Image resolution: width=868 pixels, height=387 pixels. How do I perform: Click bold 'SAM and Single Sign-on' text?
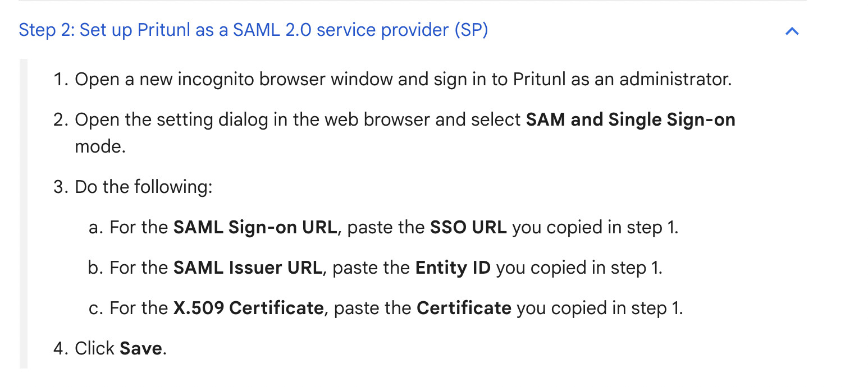pos(631,119)
